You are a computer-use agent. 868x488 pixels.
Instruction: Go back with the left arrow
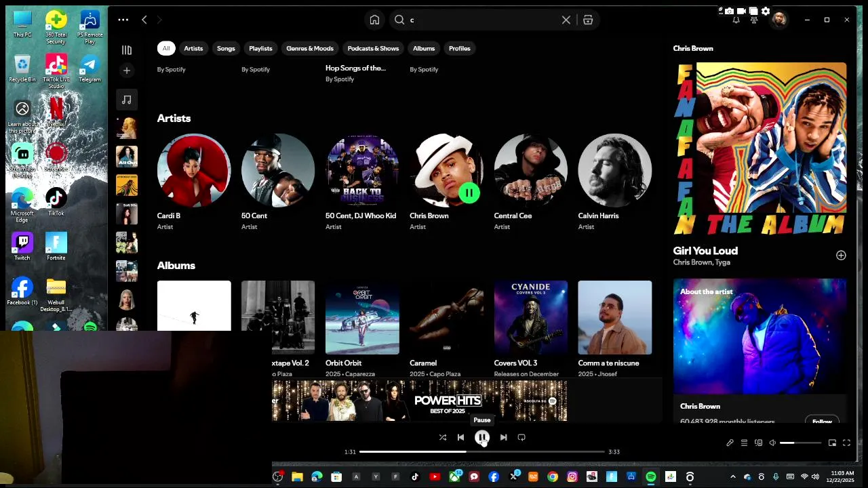[144, 20]
